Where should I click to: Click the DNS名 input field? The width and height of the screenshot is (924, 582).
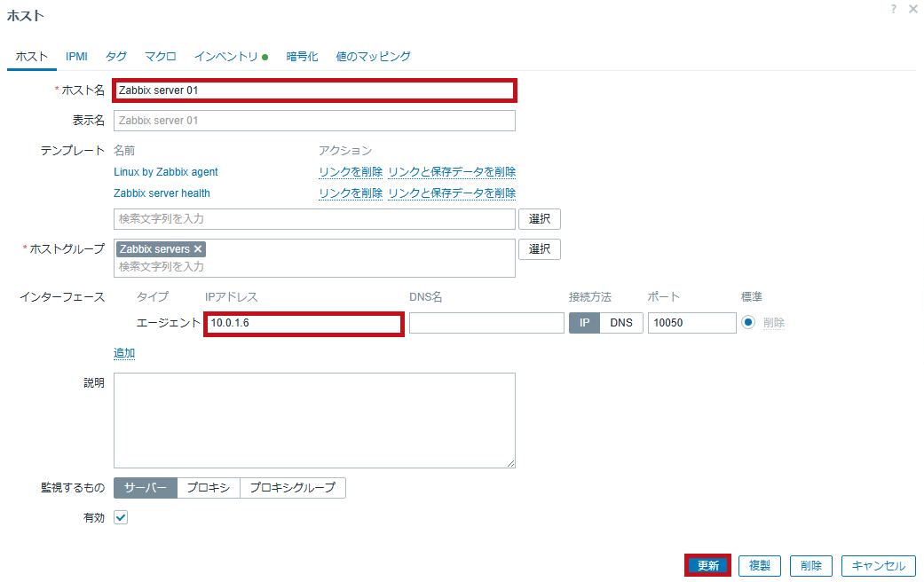point(486,323)
